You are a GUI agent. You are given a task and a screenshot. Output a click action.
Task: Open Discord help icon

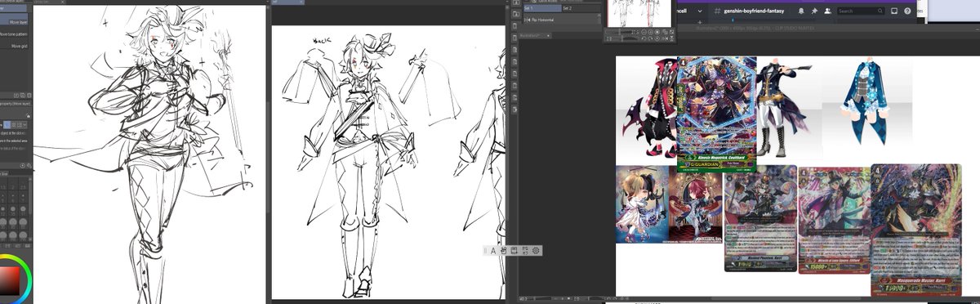tap(907, 11)
